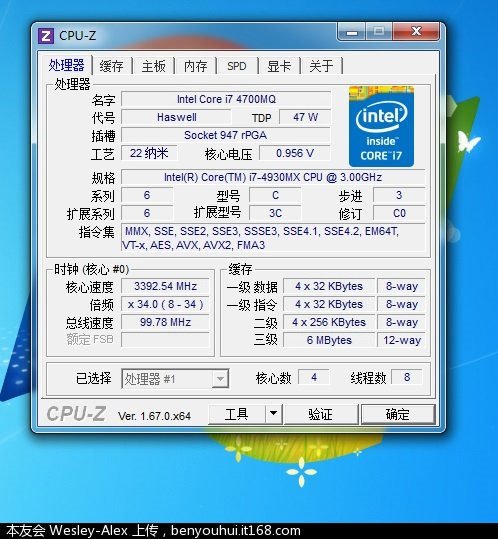Open the 主板 tab

pos(154,66)
